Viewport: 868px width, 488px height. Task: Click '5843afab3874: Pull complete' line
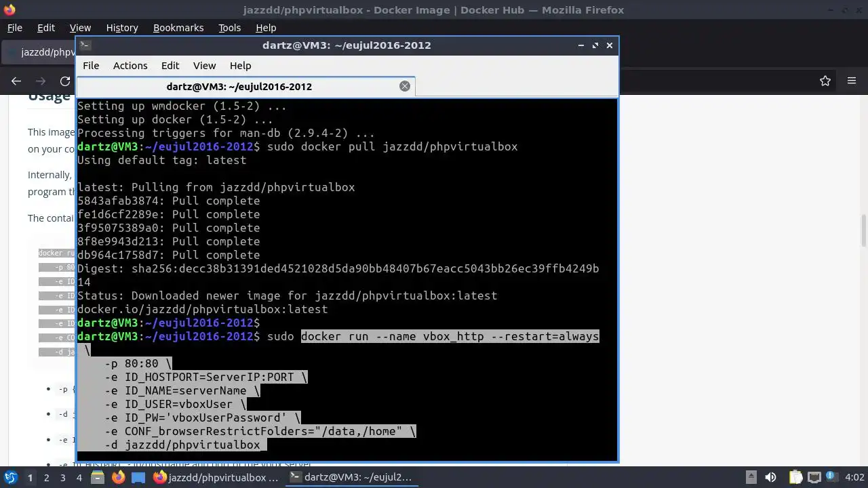[168, 201]
